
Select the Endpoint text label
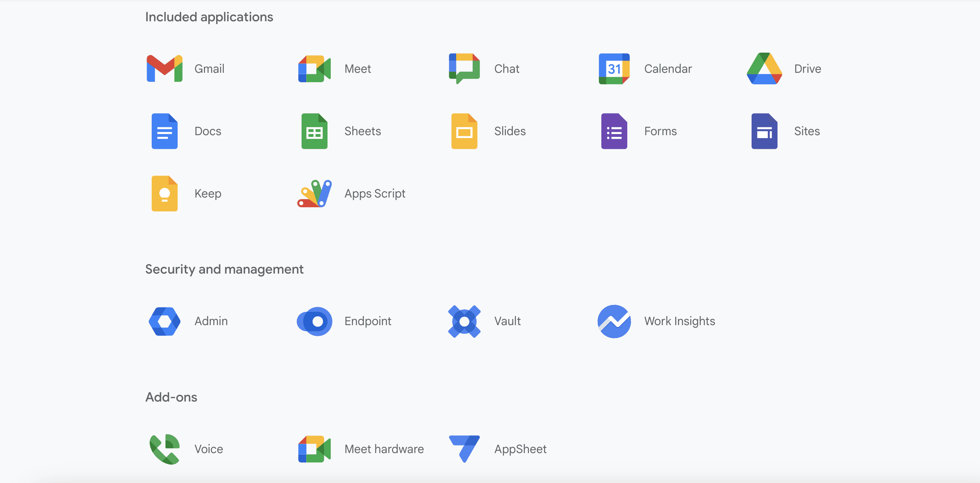coord(368,321)
